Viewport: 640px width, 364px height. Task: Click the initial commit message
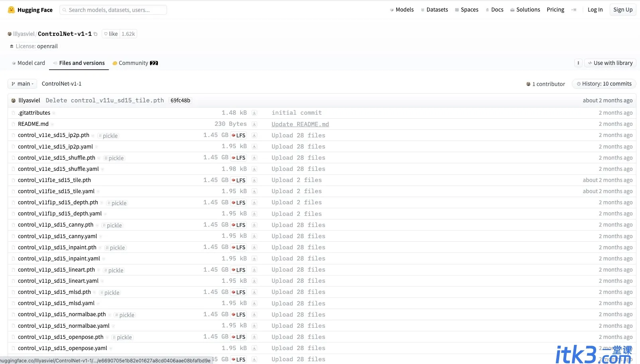point(297,113)
